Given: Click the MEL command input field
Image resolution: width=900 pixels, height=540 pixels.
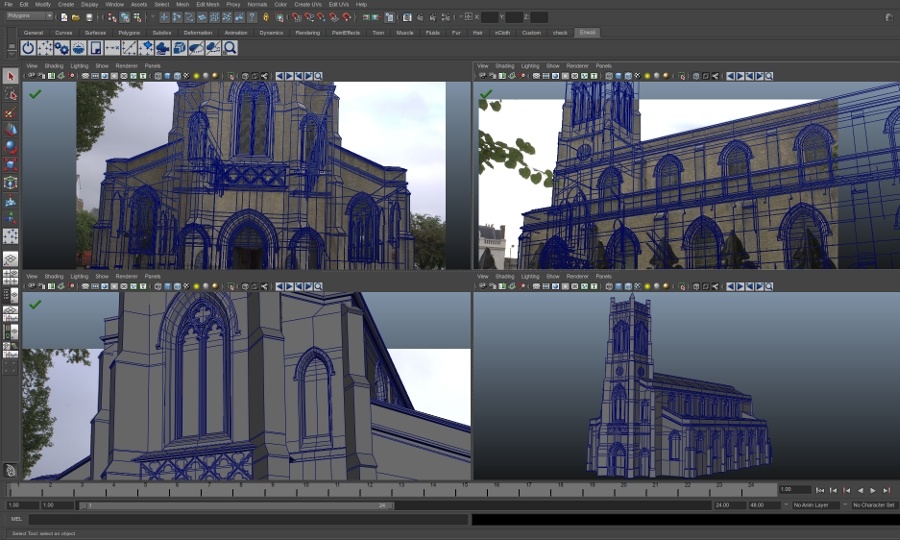Looking at the screenshot, I should (248, 520).
